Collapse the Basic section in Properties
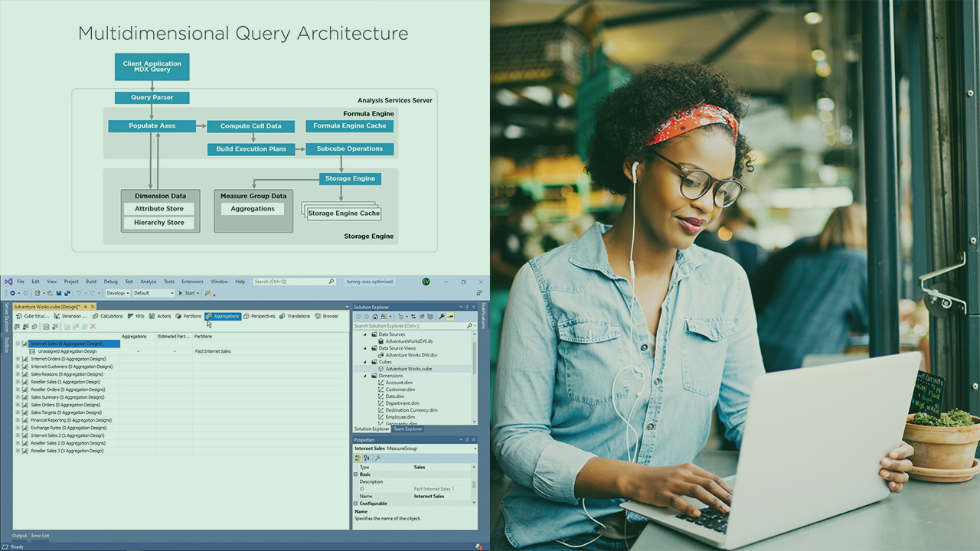 click(x=356, y=474)
